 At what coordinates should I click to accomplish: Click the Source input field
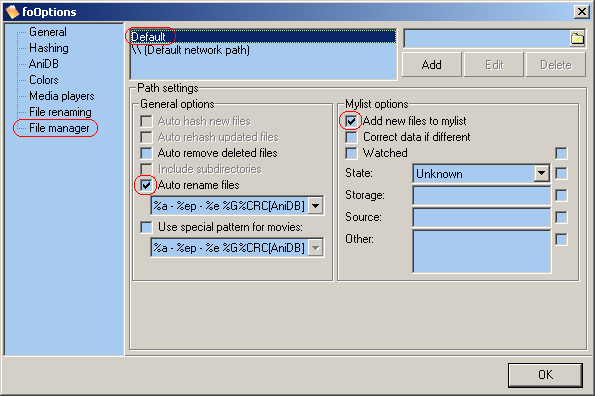(x=482, y=218)
